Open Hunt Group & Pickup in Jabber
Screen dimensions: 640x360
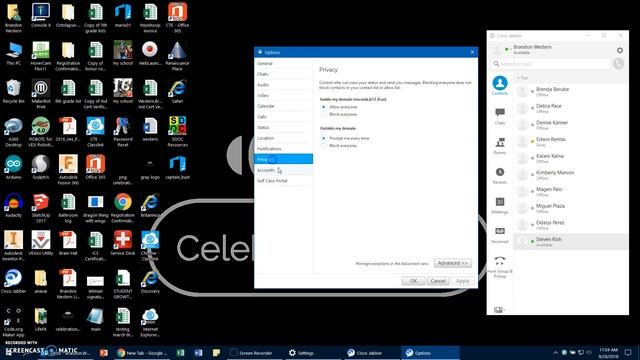(x=500, y=267)
